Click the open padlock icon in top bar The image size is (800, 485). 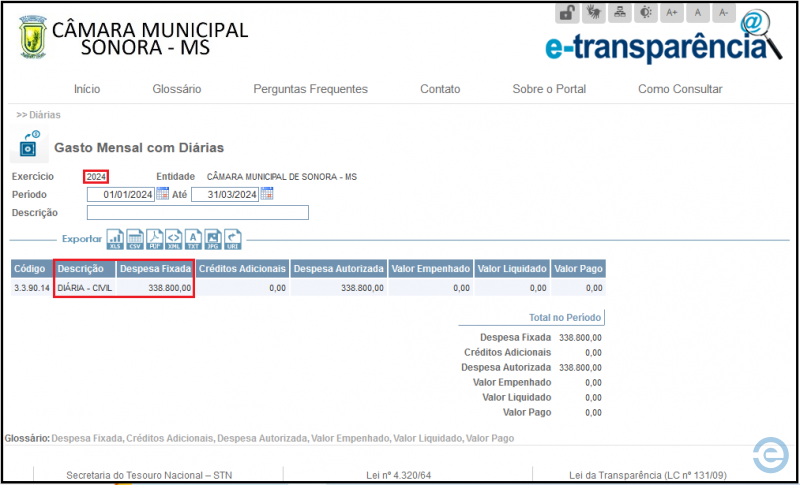[566, 13]
